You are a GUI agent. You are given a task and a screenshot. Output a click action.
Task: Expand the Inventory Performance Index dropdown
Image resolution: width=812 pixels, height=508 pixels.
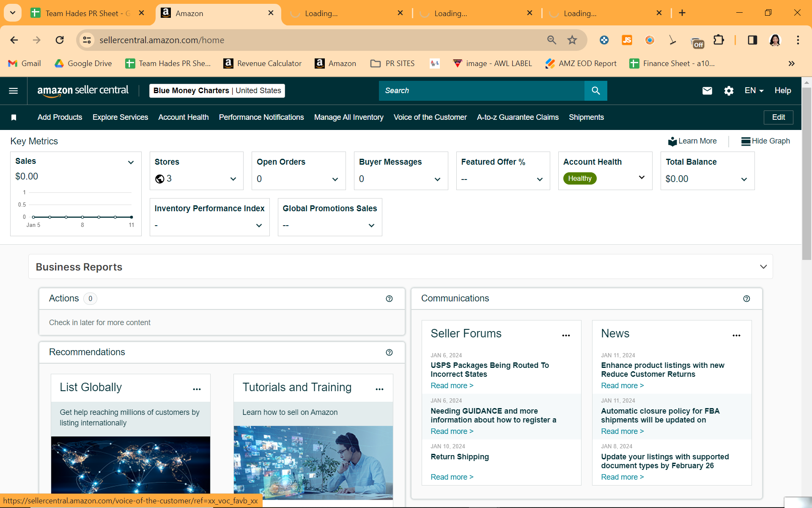click(259, 226)
